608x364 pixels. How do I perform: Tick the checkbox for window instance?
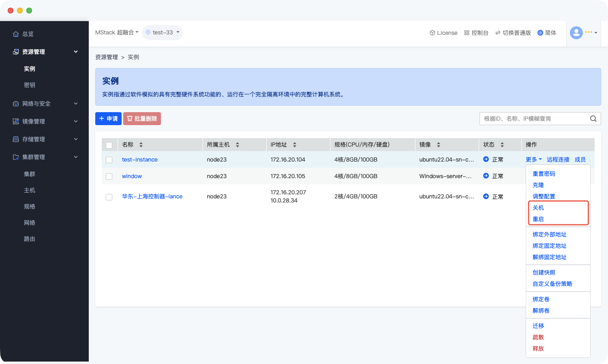point(109,177)
